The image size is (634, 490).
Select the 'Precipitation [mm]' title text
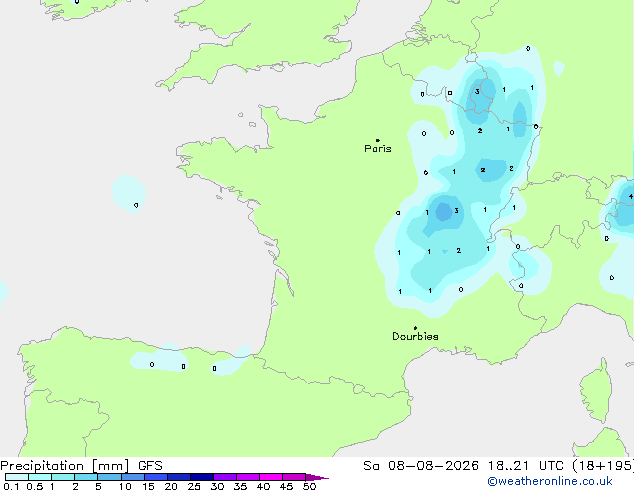(x=65, y=466)
